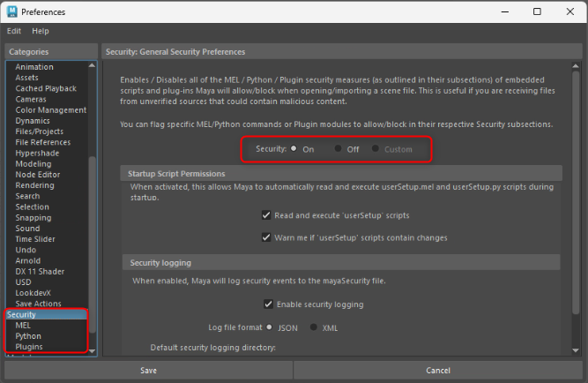Open Node Editor preferences
Screen dimensions: 588x383
[x=38, y=175]
